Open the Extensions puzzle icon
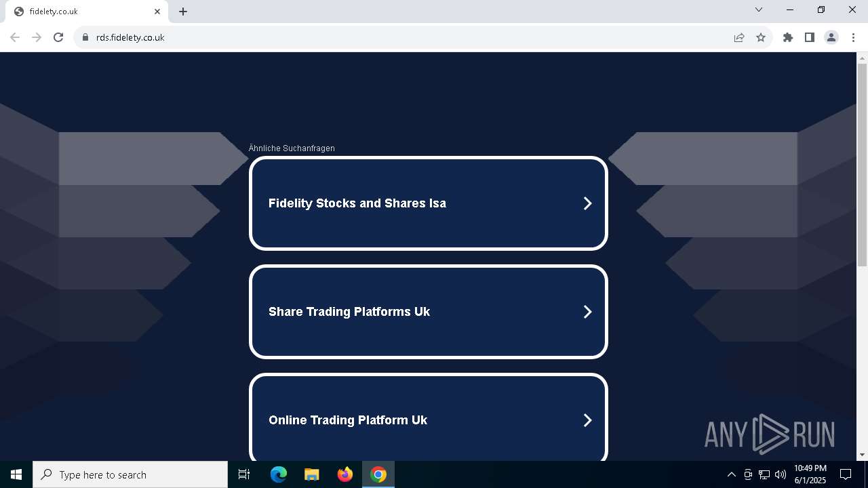Viewport: 868px width, 488px height. pos(788,38)
